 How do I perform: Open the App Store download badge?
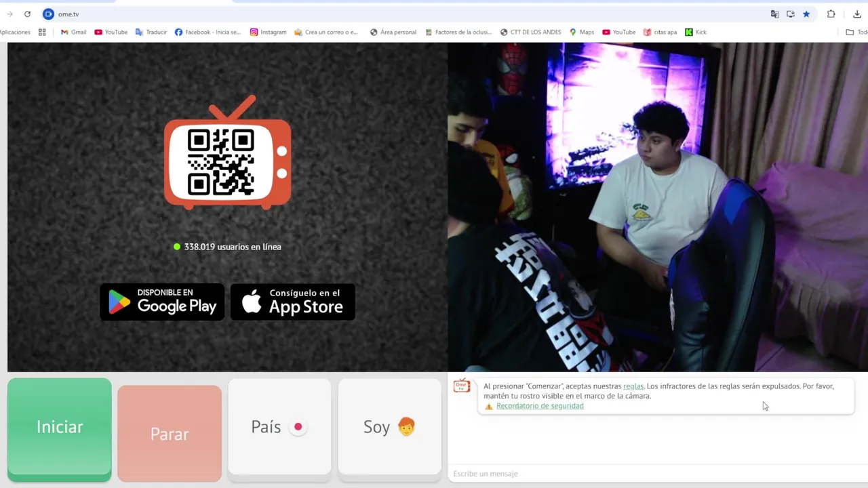[293, 302]
